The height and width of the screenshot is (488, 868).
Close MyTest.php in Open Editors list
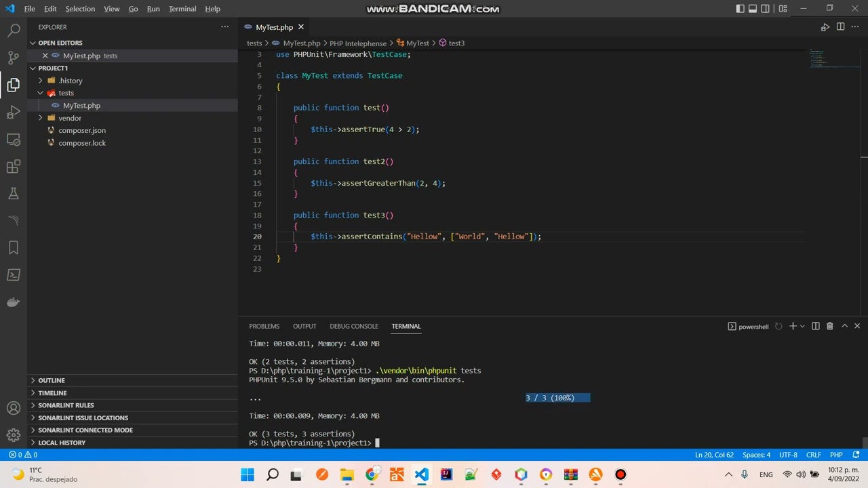point(45,56)
